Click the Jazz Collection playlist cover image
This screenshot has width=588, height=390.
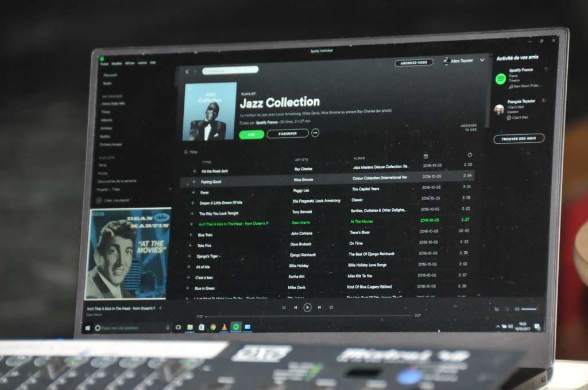(210, 111)
